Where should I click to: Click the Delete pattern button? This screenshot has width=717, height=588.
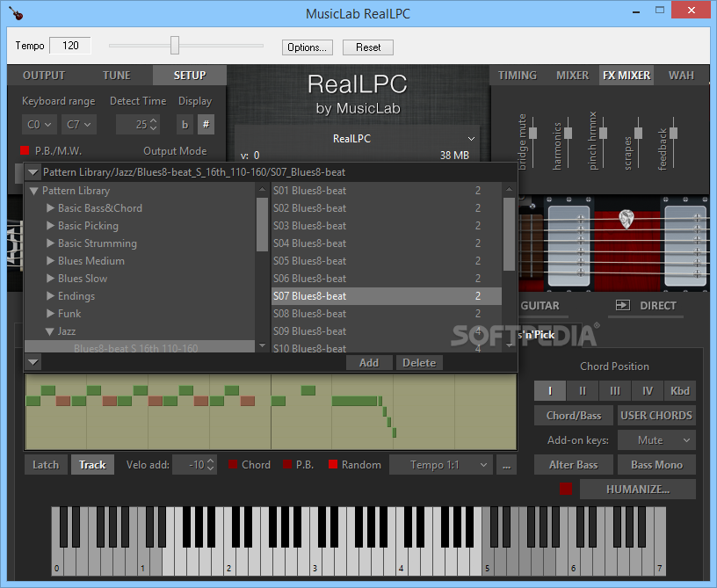(x=419, y=363)
